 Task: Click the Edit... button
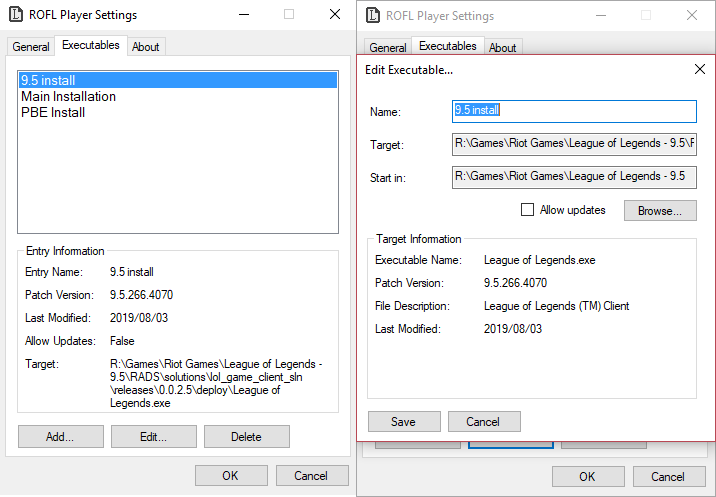click(x=154, y=437)
